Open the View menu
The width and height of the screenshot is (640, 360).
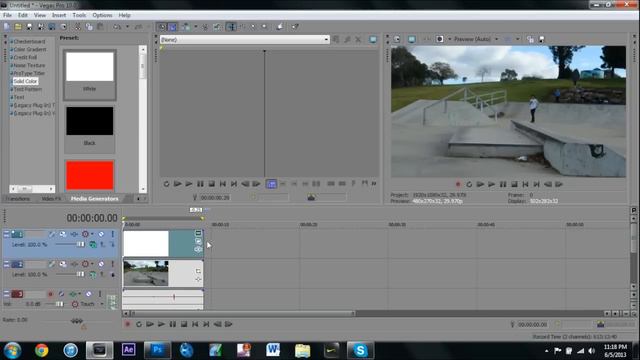pyautogui.click(x=40, y=15)
